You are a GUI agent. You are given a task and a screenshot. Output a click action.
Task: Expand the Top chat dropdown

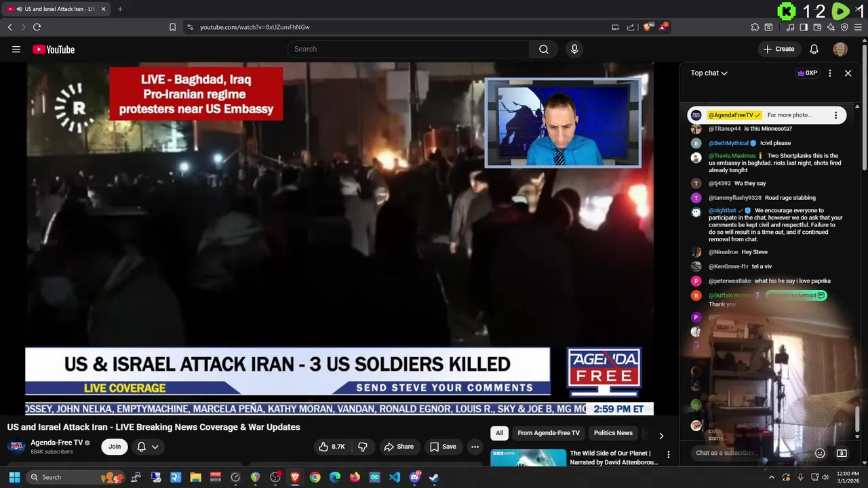coord(709,73)
